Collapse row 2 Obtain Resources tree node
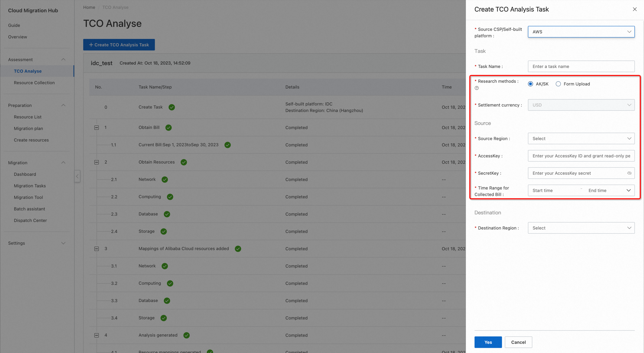This screenshot has height=353, width=644. coord(96,162)
